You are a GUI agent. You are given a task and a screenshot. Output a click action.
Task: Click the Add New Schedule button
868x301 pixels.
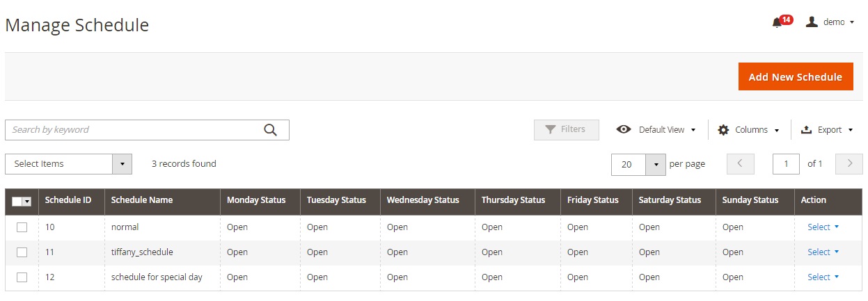[x=795, y=77]
